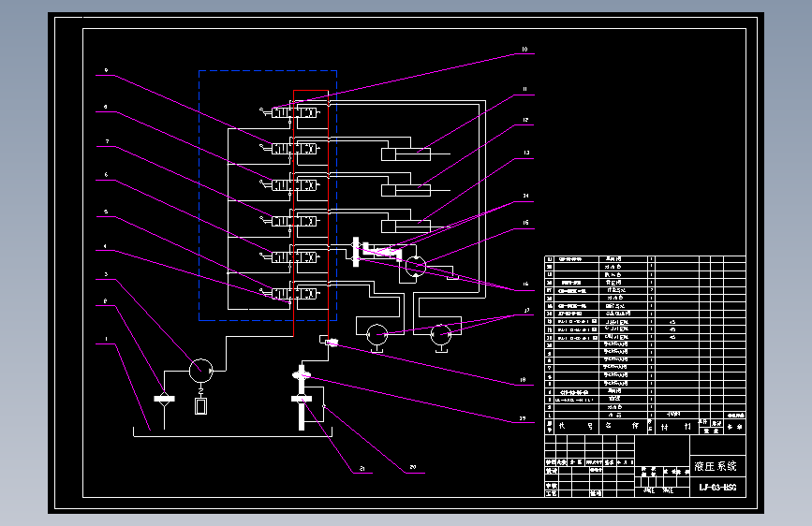Select callout number 6 label
The image size is (812, 526).
tap(106, 174)
